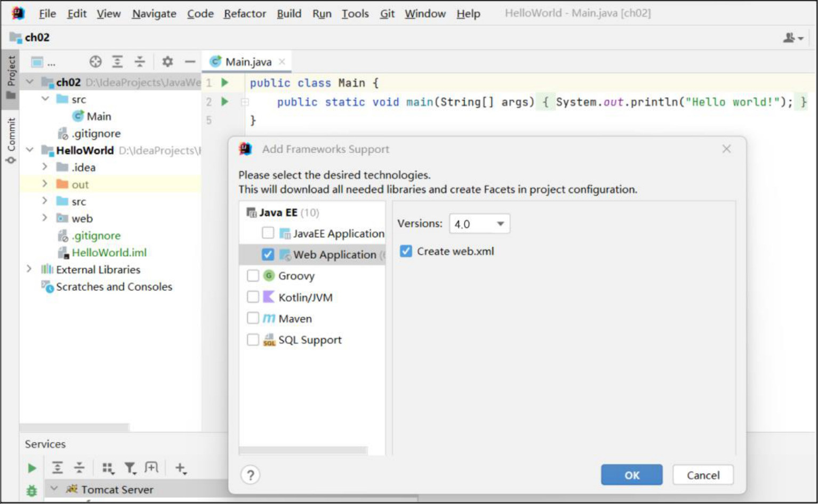Confirm the dialog with OK
818x504 pixels.
click(631, 475)
